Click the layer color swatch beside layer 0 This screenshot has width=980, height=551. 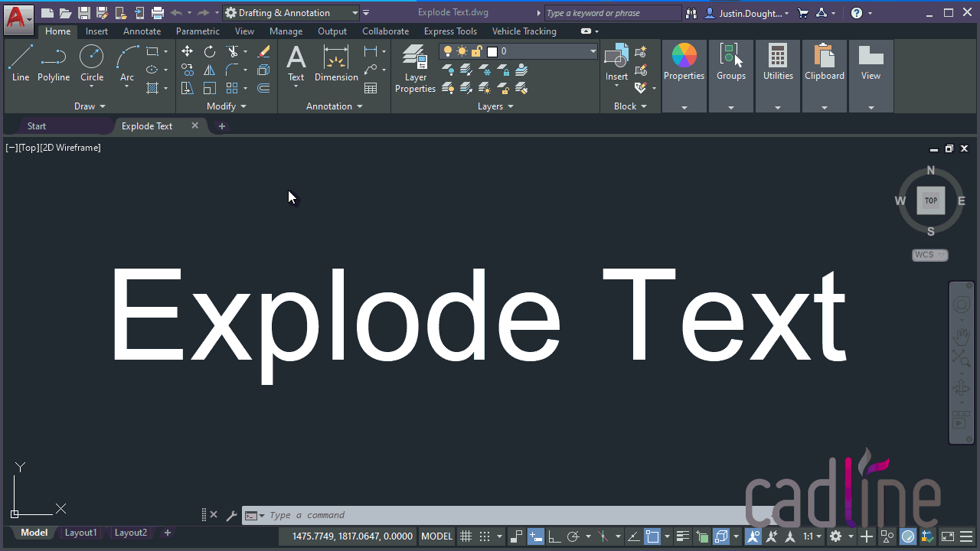(x=492, y=51)
